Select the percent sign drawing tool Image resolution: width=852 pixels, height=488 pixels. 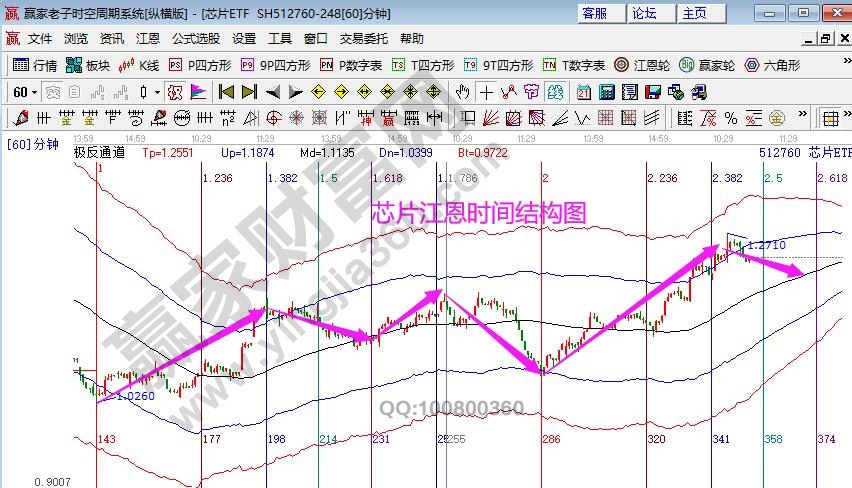(730, 118)
